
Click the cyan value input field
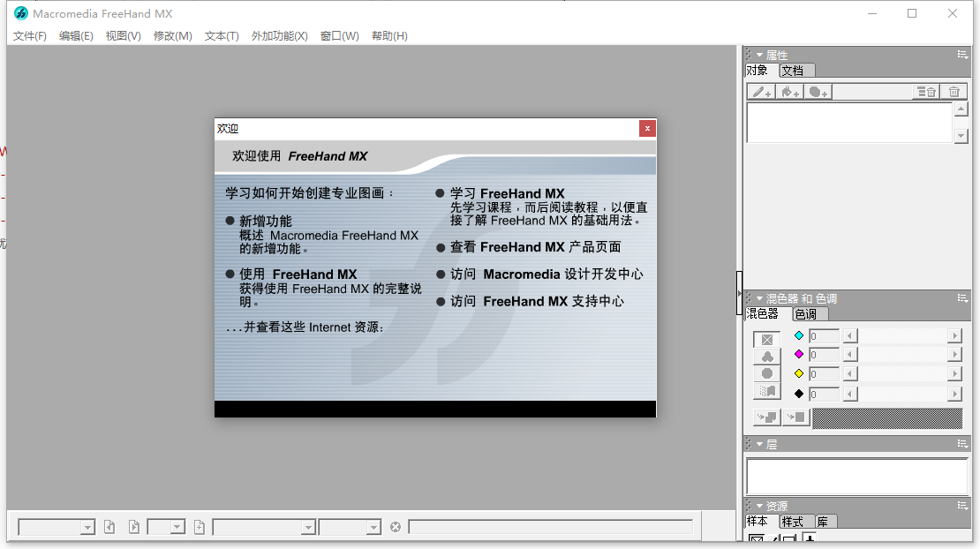pos(824,336)
